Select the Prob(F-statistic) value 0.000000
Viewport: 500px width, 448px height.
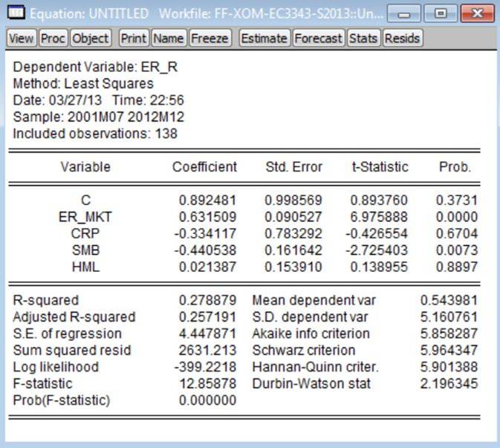tap(207, 400)
